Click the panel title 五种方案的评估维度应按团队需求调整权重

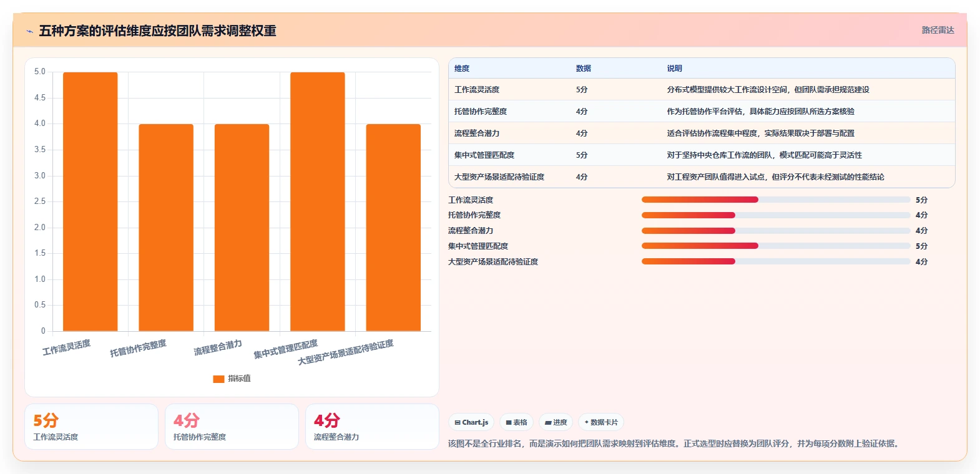157,31
